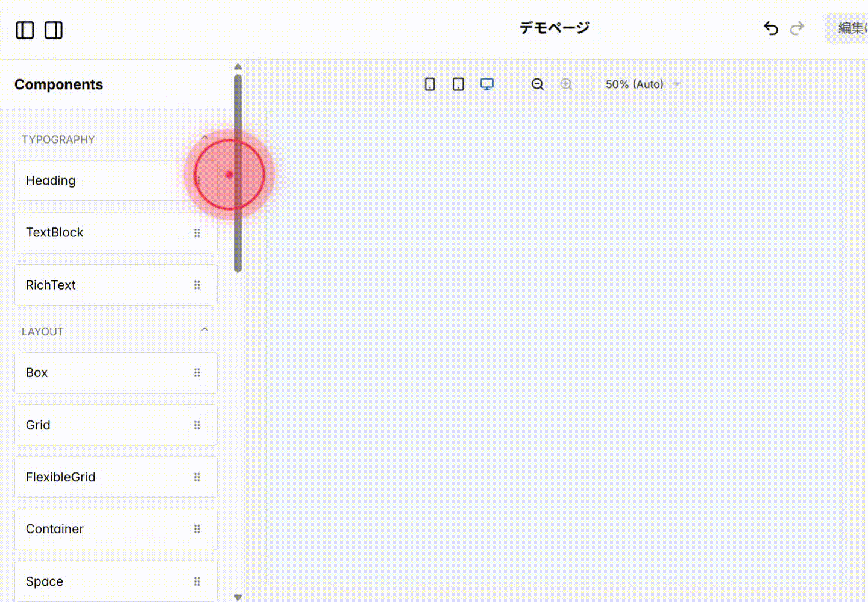Click the drag handle next to Box
Viewport: 868px width, 602px height.
point(197,372)
